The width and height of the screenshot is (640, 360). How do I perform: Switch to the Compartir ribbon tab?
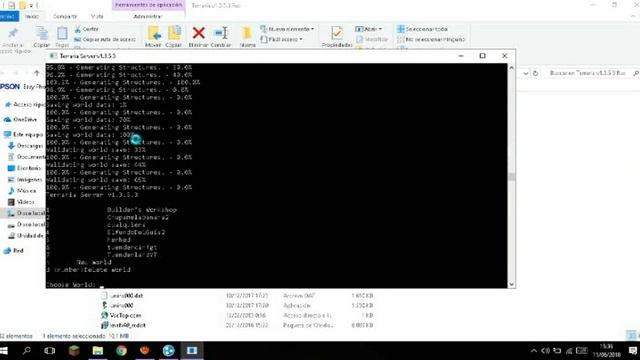pos(65,17)
